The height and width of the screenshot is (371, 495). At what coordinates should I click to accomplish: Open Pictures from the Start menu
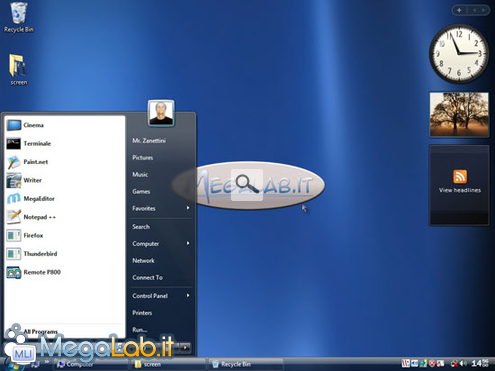[143, 158]
